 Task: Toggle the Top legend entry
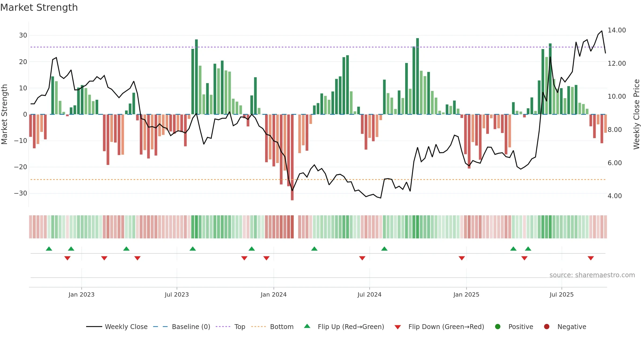point(230,327)
